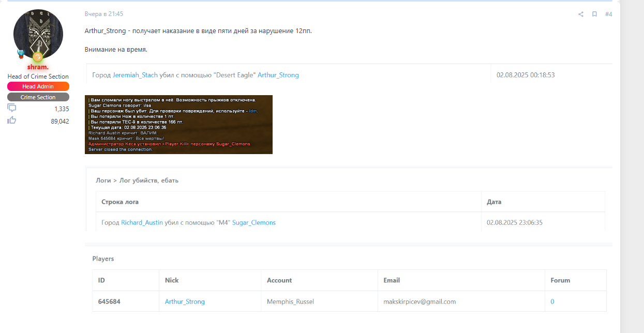Screen dimensions: 644x333
Task: Click the 89,042 reaction score number
Action: 59,121
